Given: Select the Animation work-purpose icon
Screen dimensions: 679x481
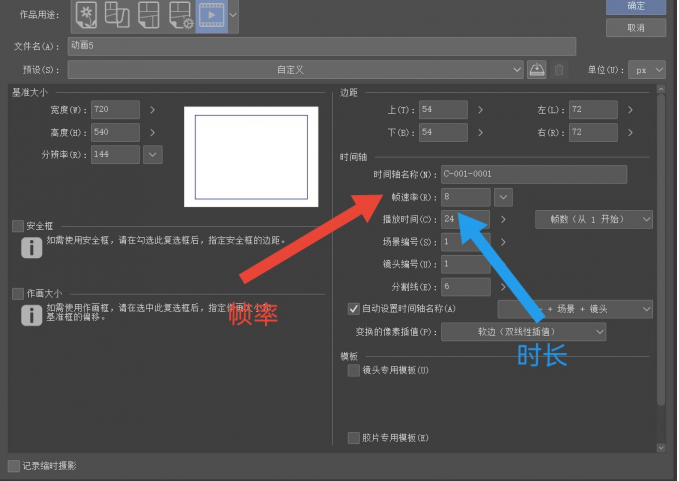Looking at the screenshot, I should (x=211, y=16).
